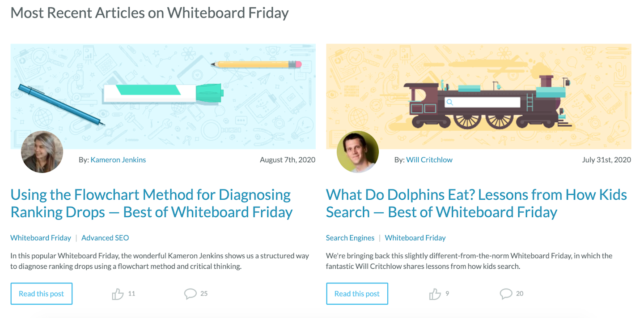Image resolution: width=644 pixels, height=318 pixels.
Task: Click Read this post for Dolphins article
Action: pyautogui.click(x=357, y=294)
